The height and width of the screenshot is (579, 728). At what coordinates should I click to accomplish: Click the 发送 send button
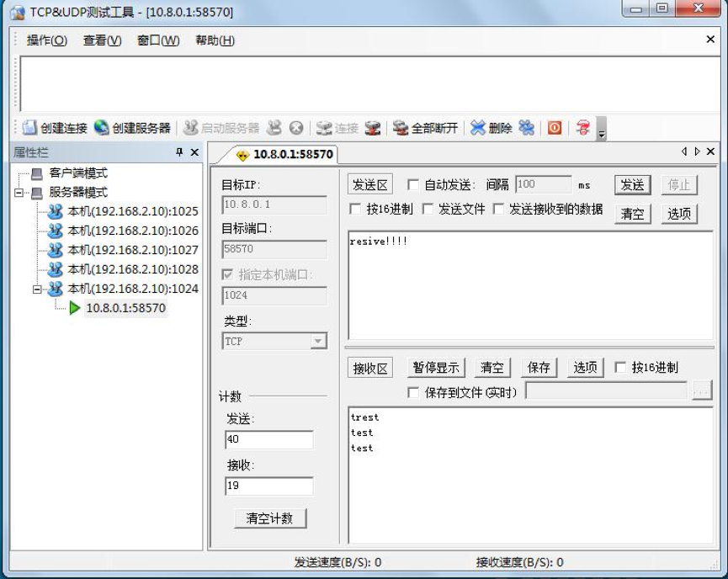pos(632,185)
